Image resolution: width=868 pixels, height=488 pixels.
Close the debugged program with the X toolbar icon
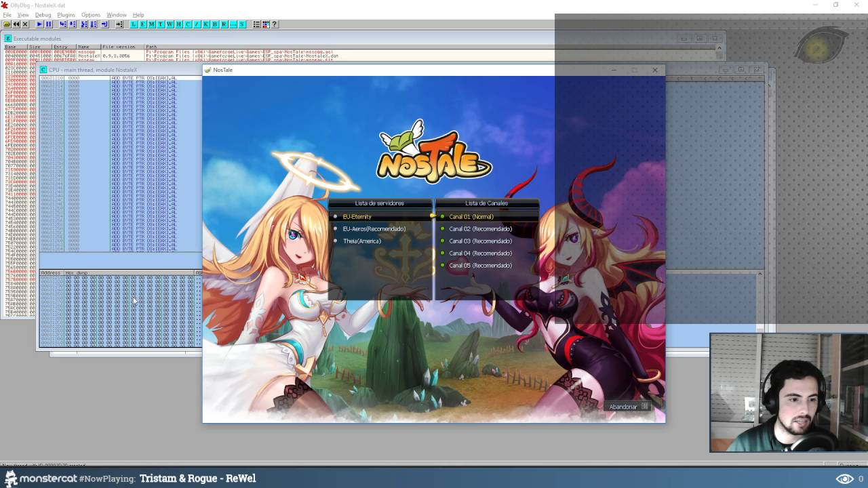coord(25,24)
